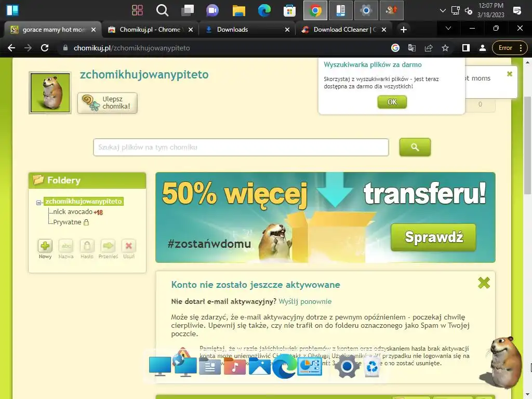Click the green search magnifier button

[415, 147]
